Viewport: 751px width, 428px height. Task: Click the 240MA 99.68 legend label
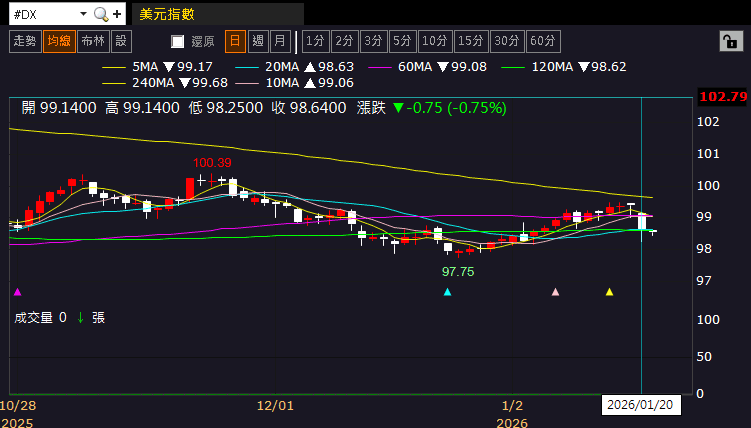click(180, 83)
